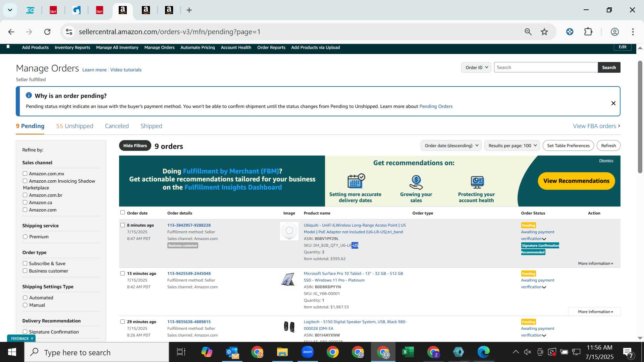Open Excel from taskbar
The height and width of the screenshot is (362, 644).
click(408, 352)
